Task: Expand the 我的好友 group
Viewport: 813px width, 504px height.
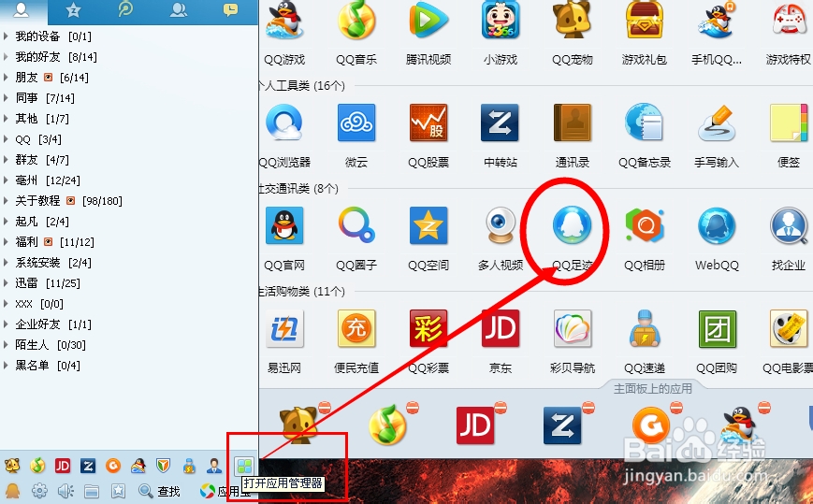Action: coord(6,57)
